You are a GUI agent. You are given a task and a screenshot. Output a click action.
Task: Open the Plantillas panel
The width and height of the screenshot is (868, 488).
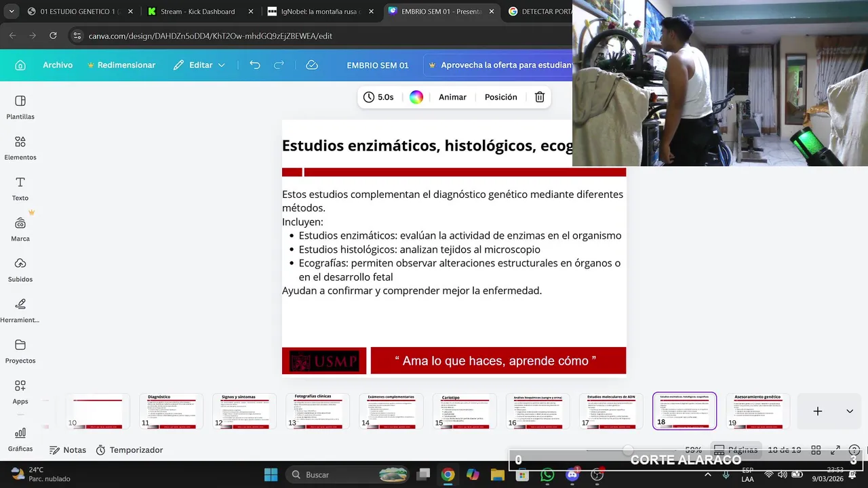[x=20, y=107]
